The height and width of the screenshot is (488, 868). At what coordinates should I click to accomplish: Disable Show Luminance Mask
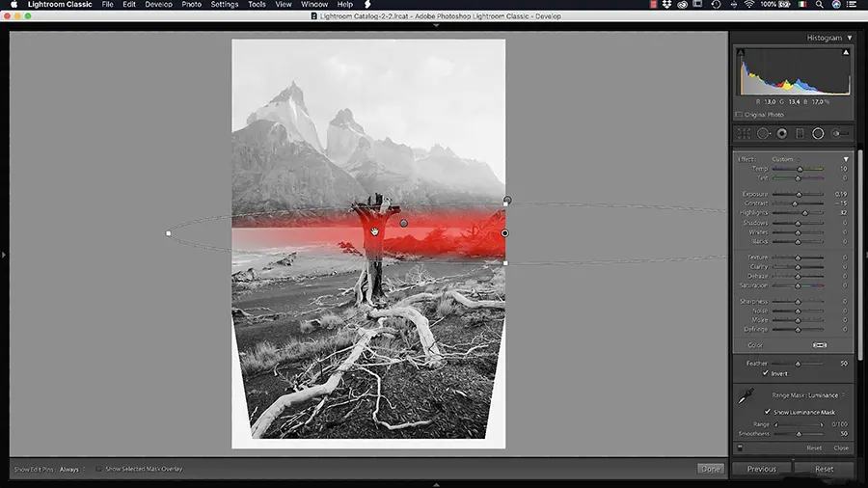(768, 412)
